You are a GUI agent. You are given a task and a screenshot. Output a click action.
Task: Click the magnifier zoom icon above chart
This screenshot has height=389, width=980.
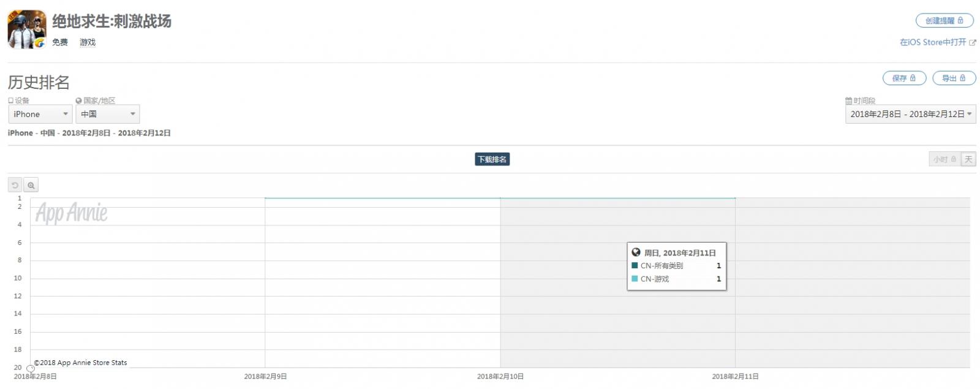click(x=31, y=185)
